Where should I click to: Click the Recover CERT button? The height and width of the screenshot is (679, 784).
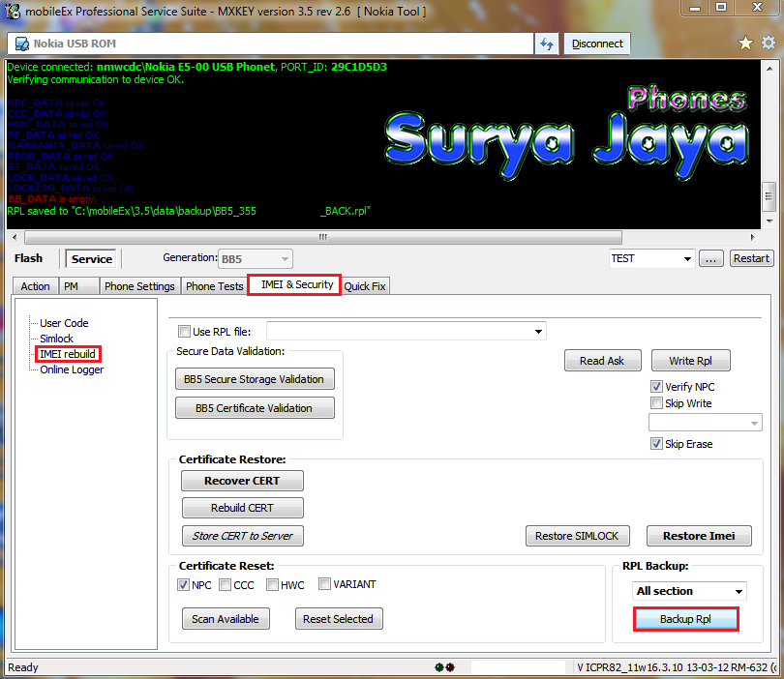(x=242, y=481)
